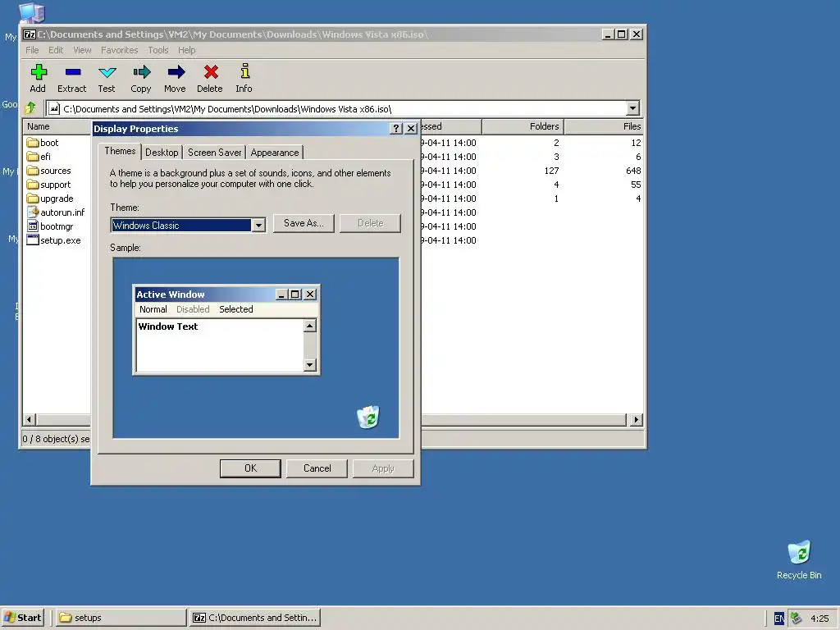Click the 7-Zip title bar icon
Image resolution: width=840 pixels, height=630 pixels.
tap(30, 34)
